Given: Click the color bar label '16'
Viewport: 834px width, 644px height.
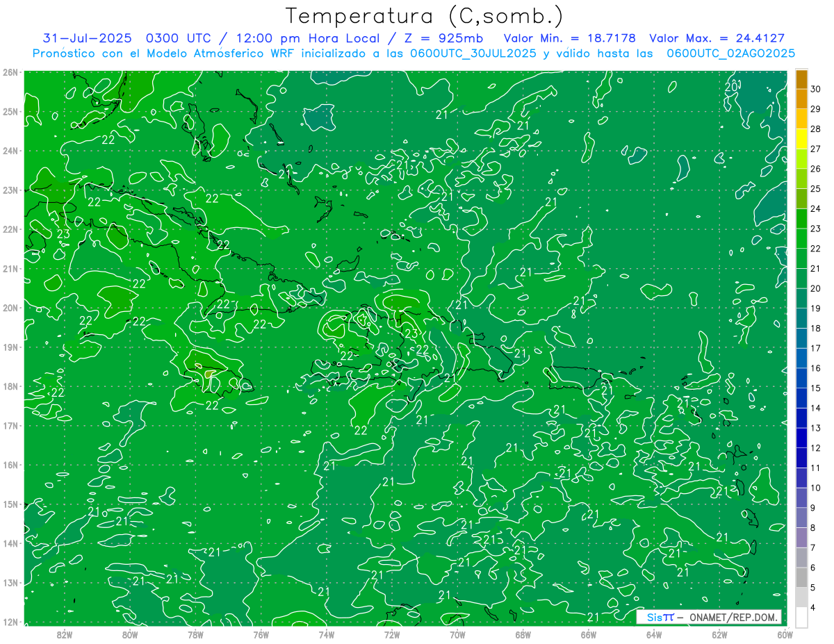Looking at the screenshot, I should point(816,368).
